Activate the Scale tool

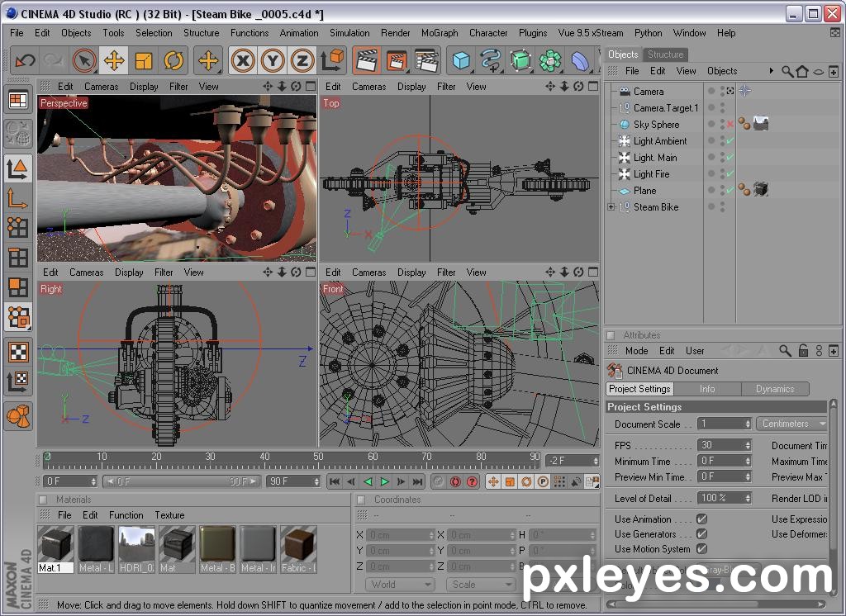(144, 60)
